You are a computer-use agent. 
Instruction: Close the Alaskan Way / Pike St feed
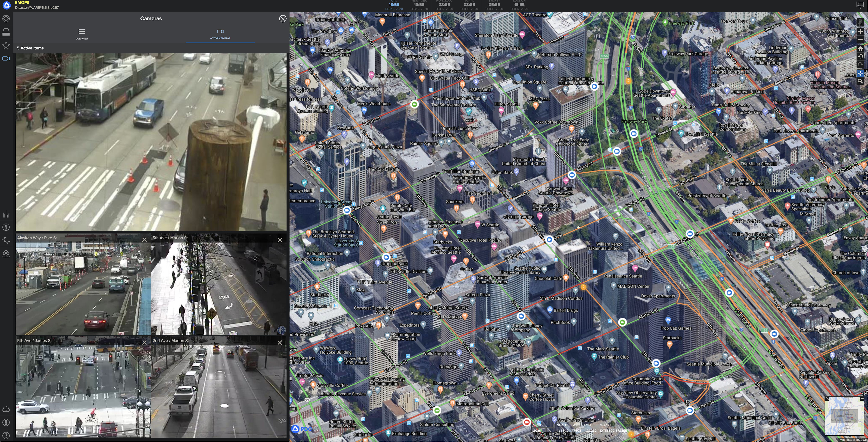tap(144, 240)
